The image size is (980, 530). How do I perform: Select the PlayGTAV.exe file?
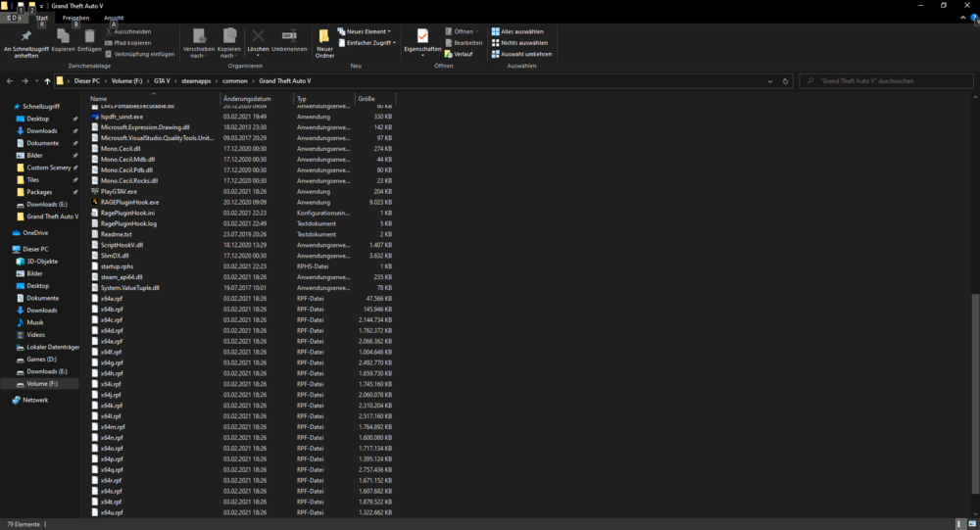tap(119, 191)
